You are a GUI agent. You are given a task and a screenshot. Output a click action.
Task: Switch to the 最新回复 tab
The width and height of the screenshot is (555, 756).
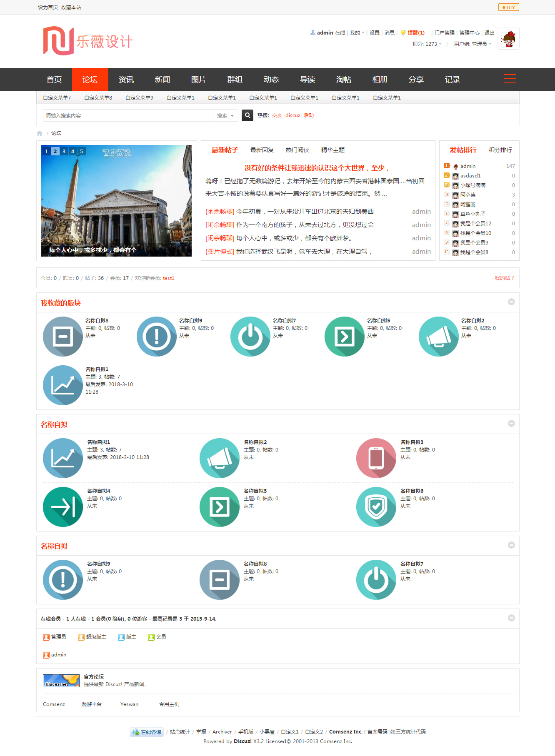pyautogui.click(x=262, y=150)
